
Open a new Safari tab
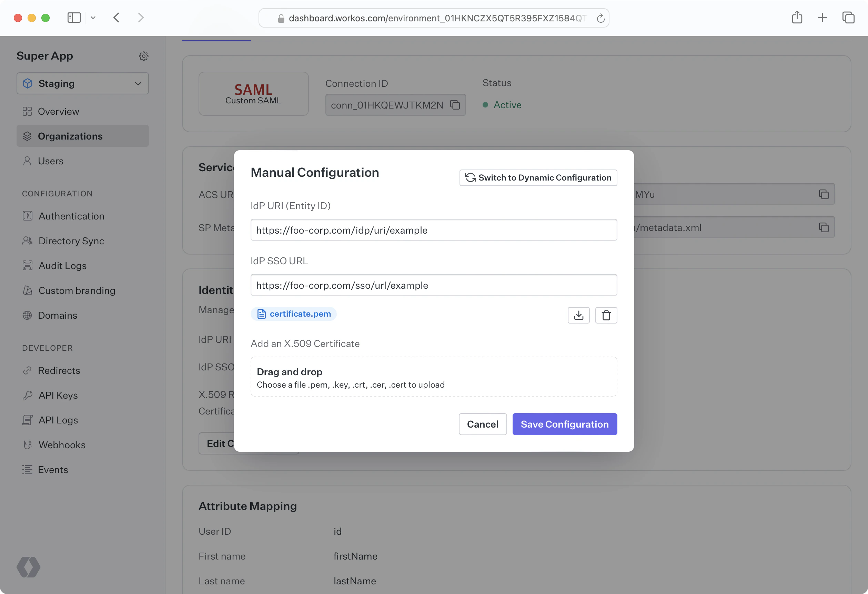[822, 18]
